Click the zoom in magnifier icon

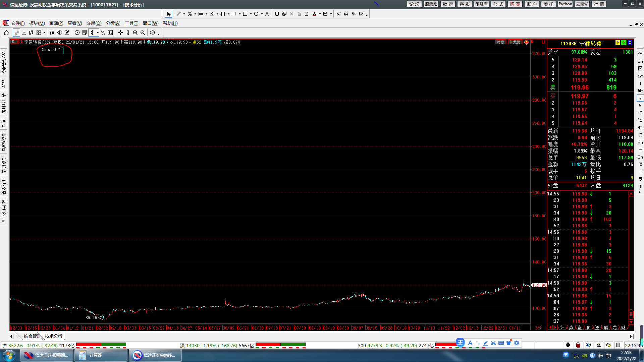coord(135,33)
